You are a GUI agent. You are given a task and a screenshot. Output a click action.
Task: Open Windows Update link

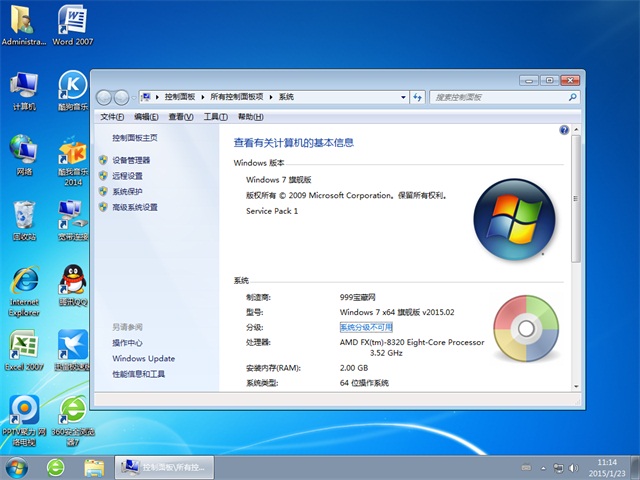144,358
